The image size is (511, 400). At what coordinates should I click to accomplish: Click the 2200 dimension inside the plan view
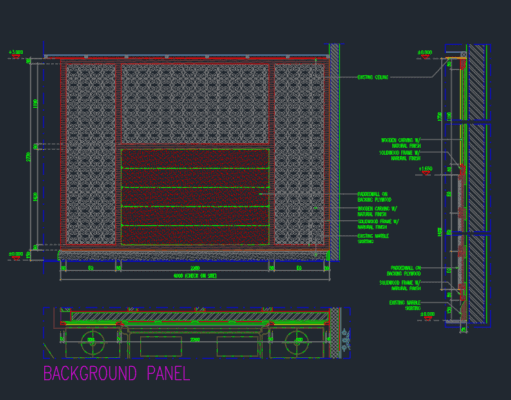[195, 340]
